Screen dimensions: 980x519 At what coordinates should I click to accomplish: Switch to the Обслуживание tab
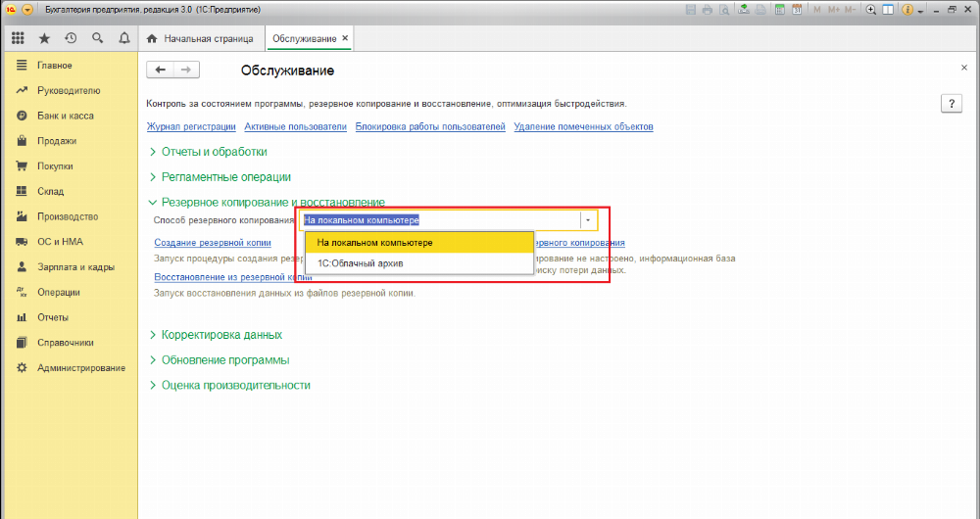click(305, 39)
